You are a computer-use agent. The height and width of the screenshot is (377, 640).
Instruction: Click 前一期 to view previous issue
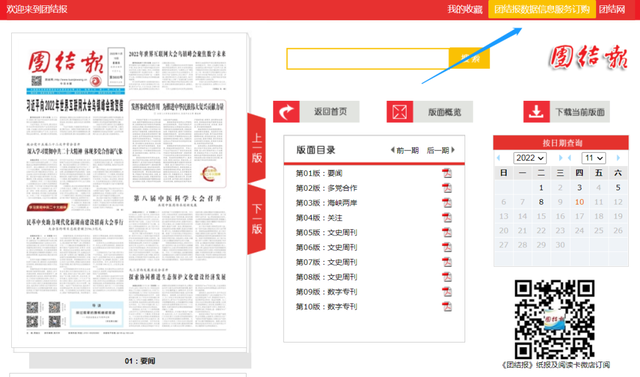tap(405, 150)
